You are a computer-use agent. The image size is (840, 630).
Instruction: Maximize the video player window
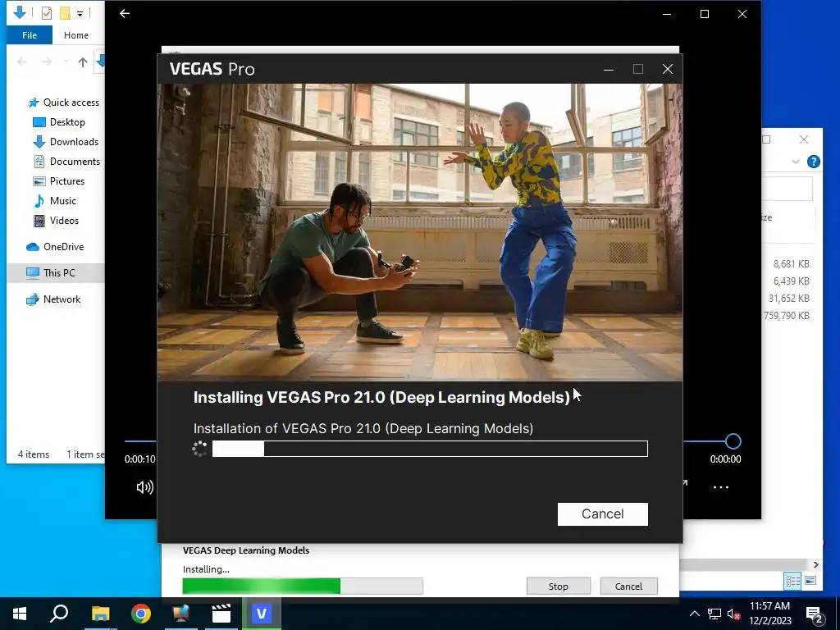coord(705,14)
